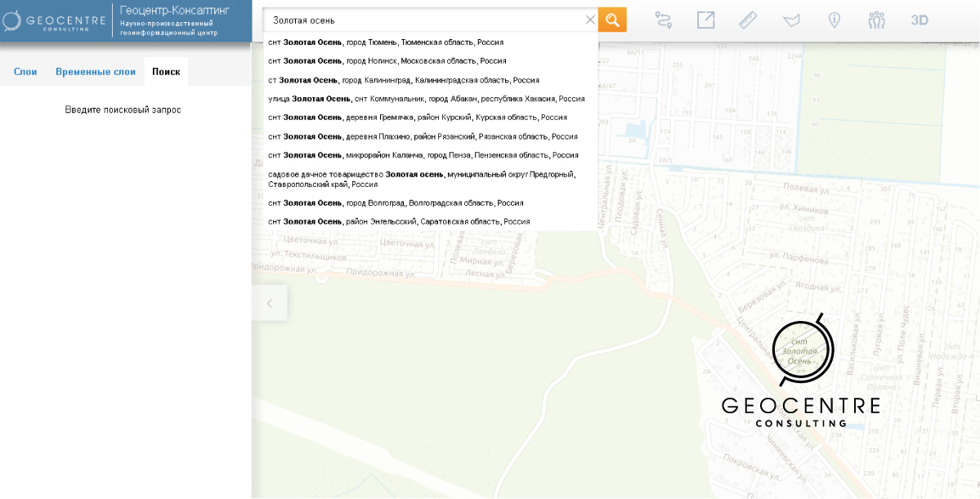Open the people group tool
The width and height of the screenshot is (980, 499).
[x=877, y=20]
